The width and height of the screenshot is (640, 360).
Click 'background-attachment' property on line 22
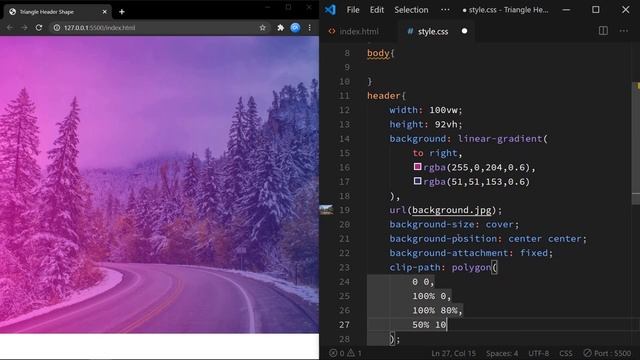pos(449,253)
